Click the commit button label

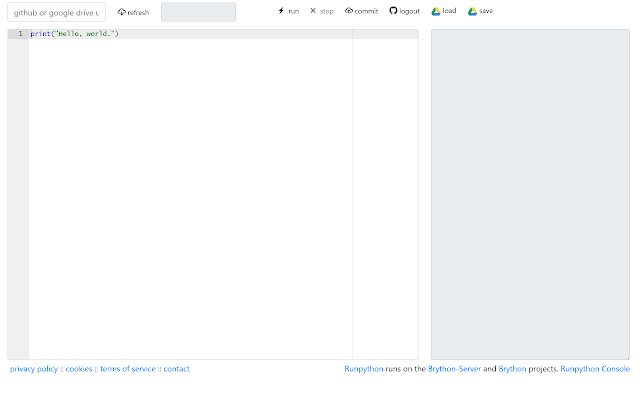click(x=366, y=11)
